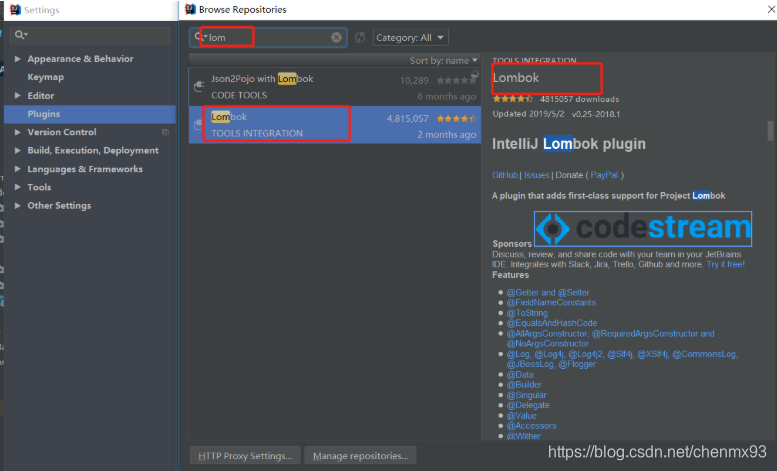777x471 pixels.
Task: Click the Lombok list row rating stars
Action: coord(456,118)
